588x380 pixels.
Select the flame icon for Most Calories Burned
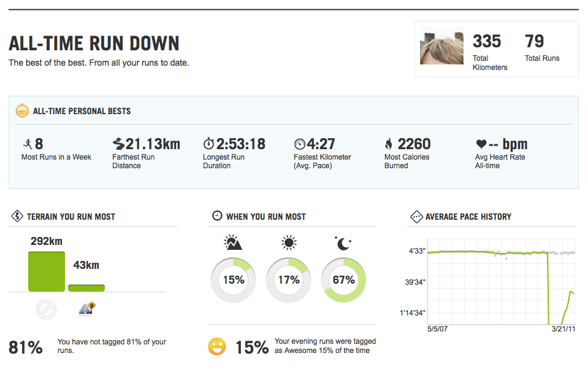click(388, 144)
